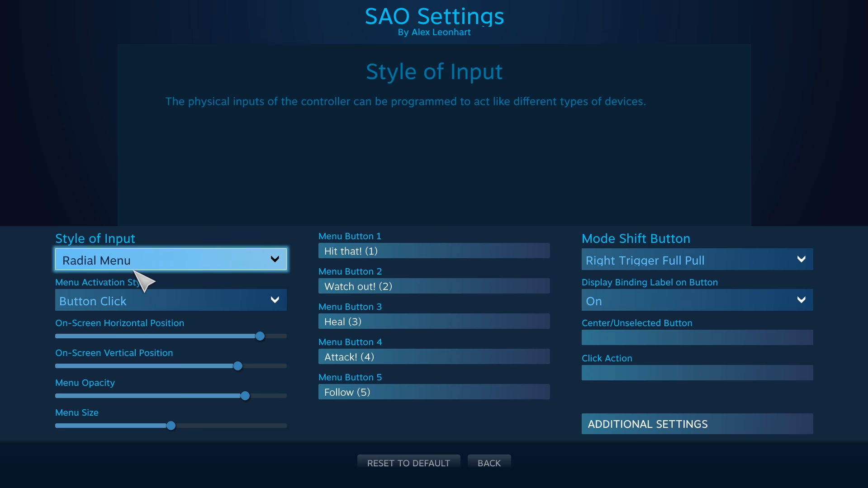Click the chevron arrow beside Button Click

point(275,300)
